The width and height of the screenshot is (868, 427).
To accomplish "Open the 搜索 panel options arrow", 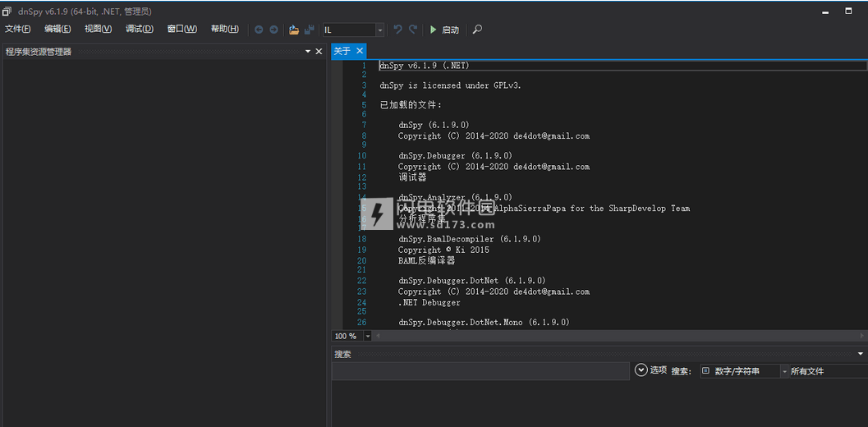I will (861, 353).
